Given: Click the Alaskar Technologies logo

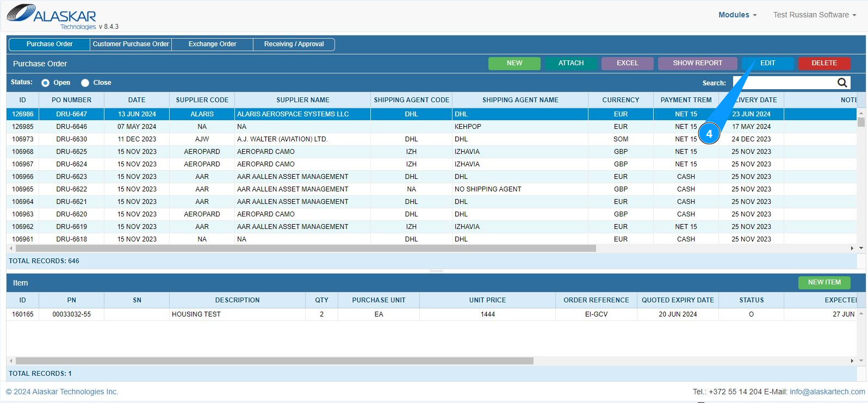Looking at the screenshot, I should click(x=52, y=16).
